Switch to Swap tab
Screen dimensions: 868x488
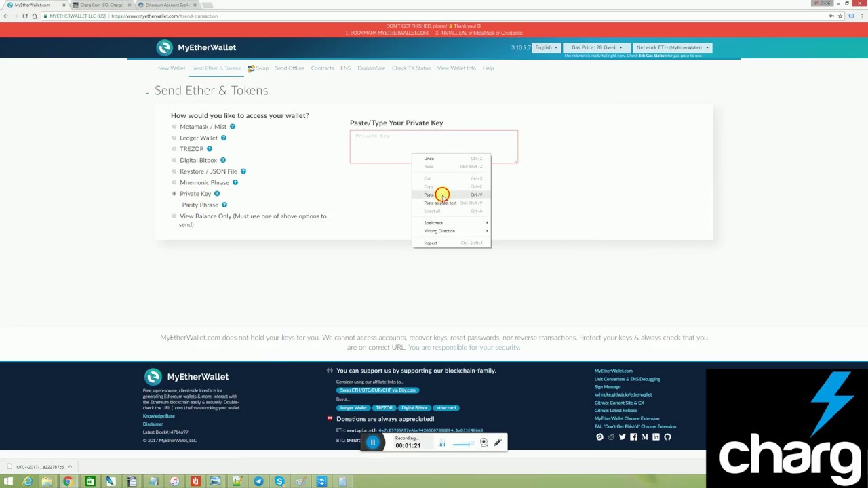click(x=258, y=68)
